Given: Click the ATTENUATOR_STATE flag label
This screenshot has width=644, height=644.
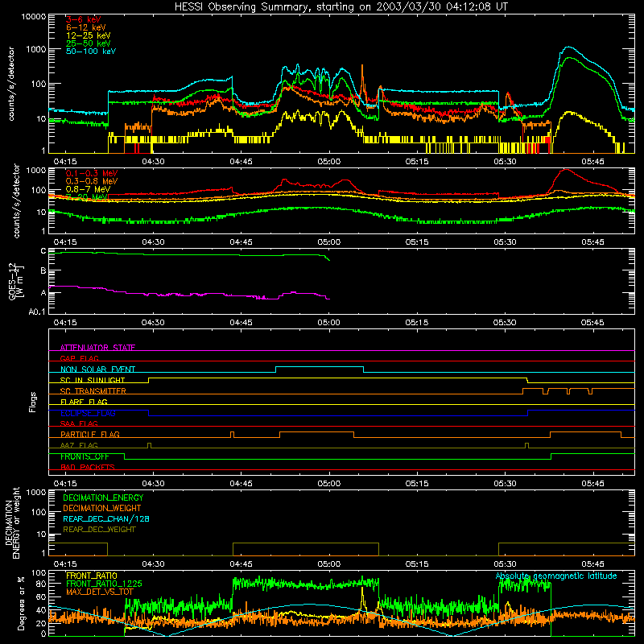Looking at the screenshot, I should [x=97, y=348].
